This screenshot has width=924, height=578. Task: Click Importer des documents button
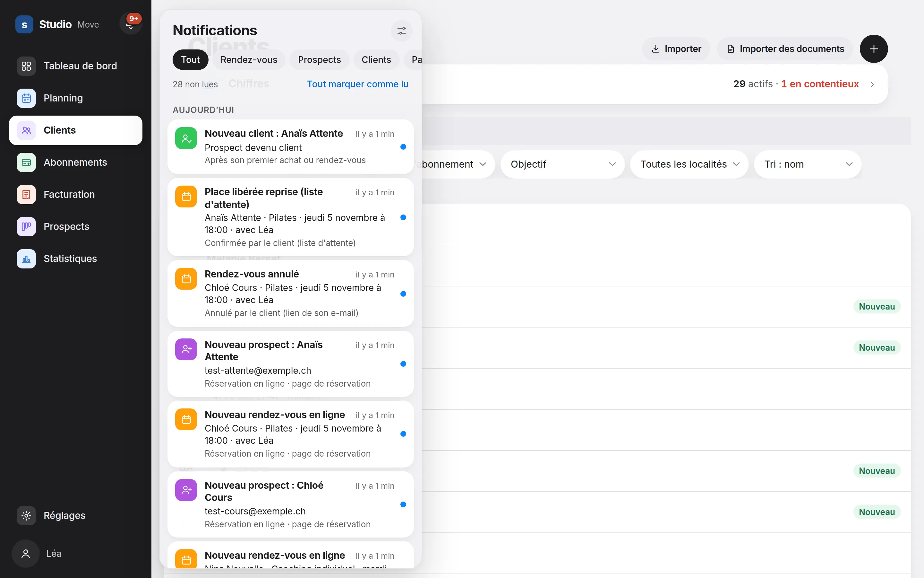[785, 49]
